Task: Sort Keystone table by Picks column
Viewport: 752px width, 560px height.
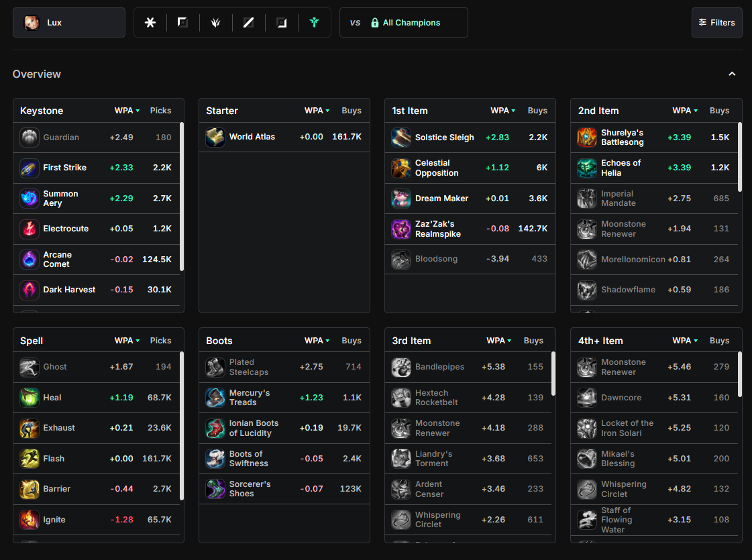Action: pos(160,110)
